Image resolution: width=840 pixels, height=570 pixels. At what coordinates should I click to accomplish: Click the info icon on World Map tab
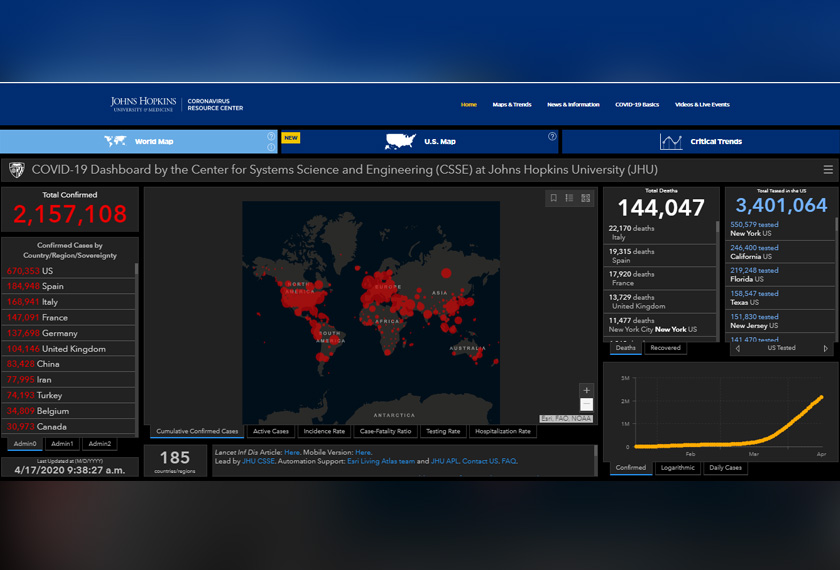pos(271,147)
